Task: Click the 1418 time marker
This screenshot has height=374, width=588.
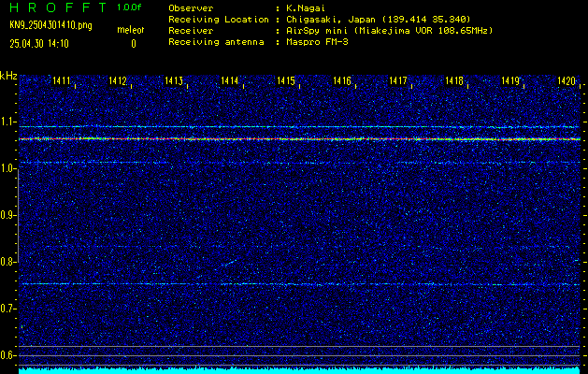Action: 454,80
